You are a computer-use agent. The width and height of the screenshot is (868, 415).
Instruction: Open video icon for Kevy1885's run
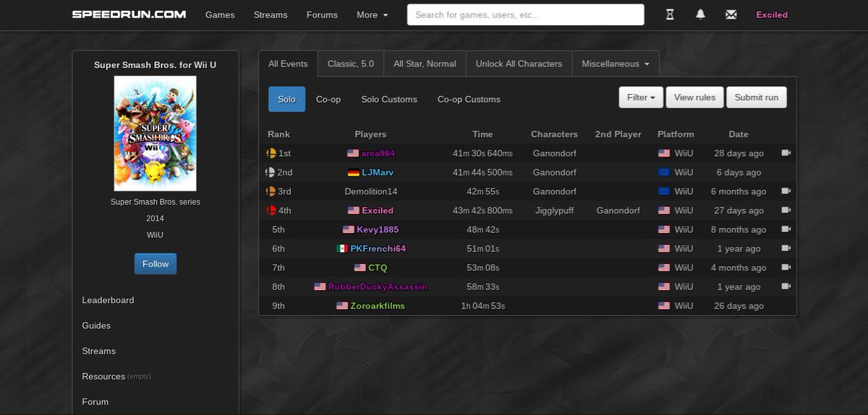coord(786,229)
